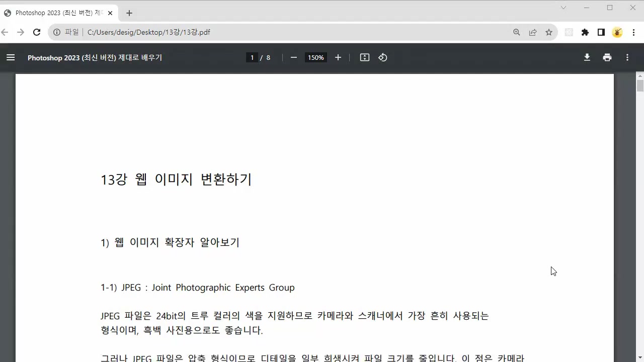The height and width of the screenshot is (362, 644).
Task: Open the browser profile avatar menu
Action: (617, 32)
